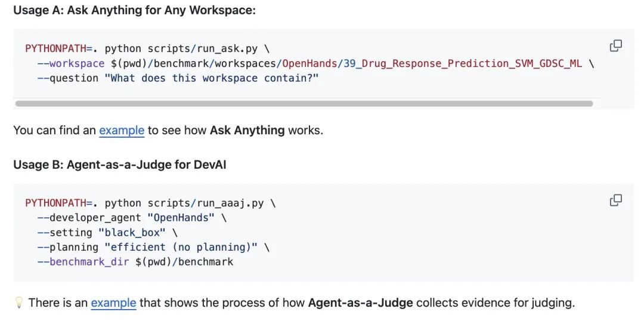Copy the run_aaaj.py code block
Viewport: 644px width, 324px height.
pos(616,200)
